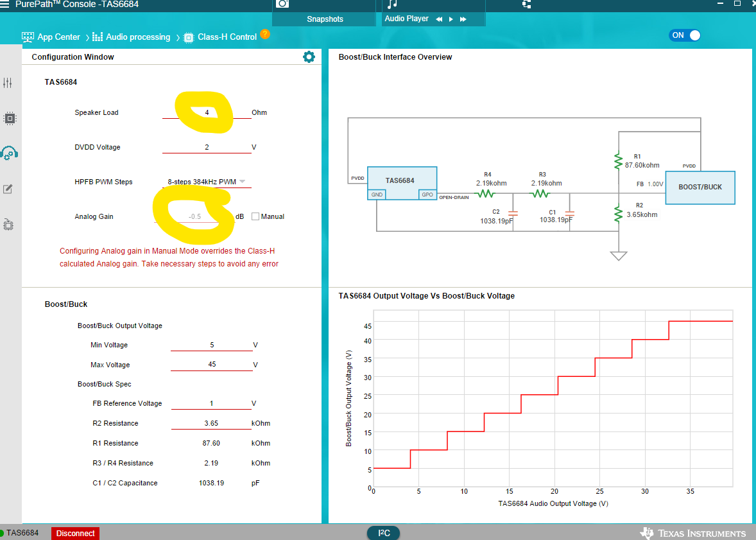Play audio in the Audio Player
Image resolution: width=756 pixels, height=540 pixels.
coord(451,19)
